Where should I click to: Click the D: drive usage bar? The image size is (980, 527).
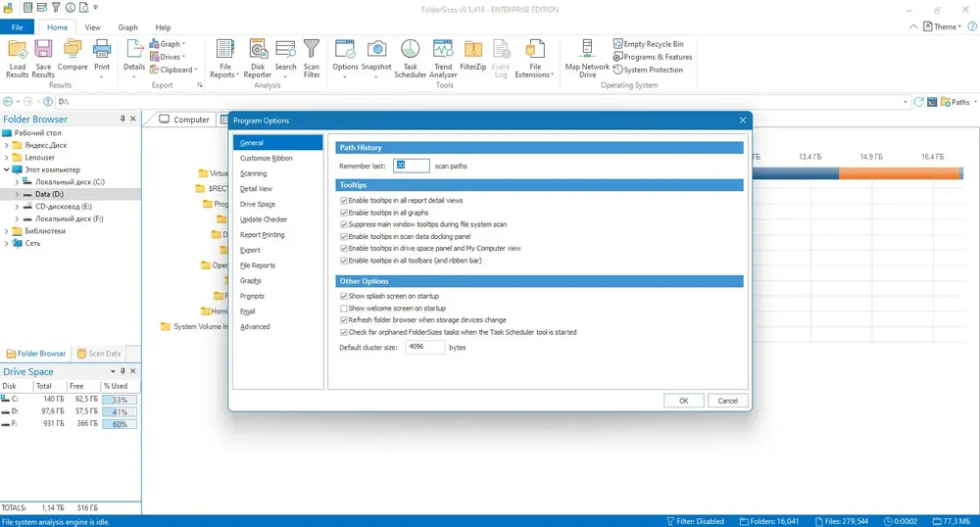[120, 412]
